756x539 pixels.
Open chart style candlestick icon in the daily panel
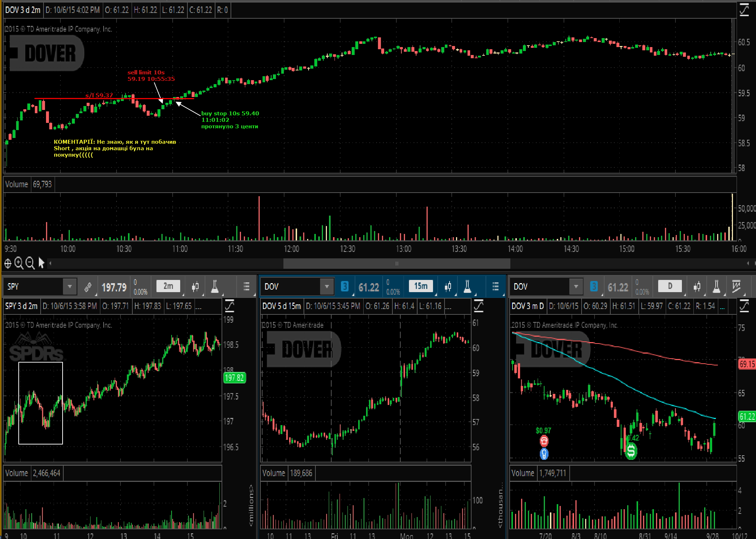pyautogui.click(x=697, y=286)
